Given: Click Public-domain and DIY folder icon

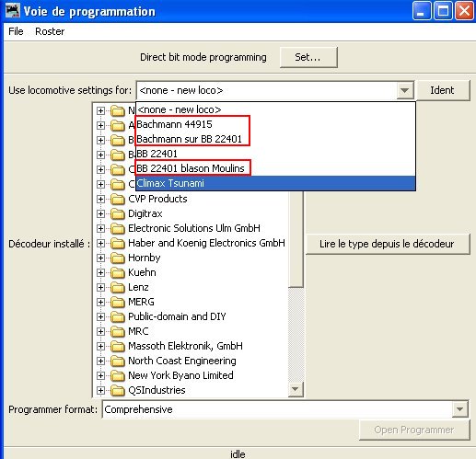Looking at the screenshot, I should [118, 317].
